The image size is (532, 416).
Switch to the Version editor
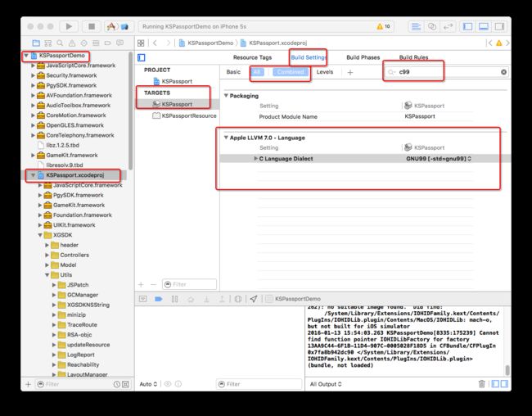pos(448,26)
